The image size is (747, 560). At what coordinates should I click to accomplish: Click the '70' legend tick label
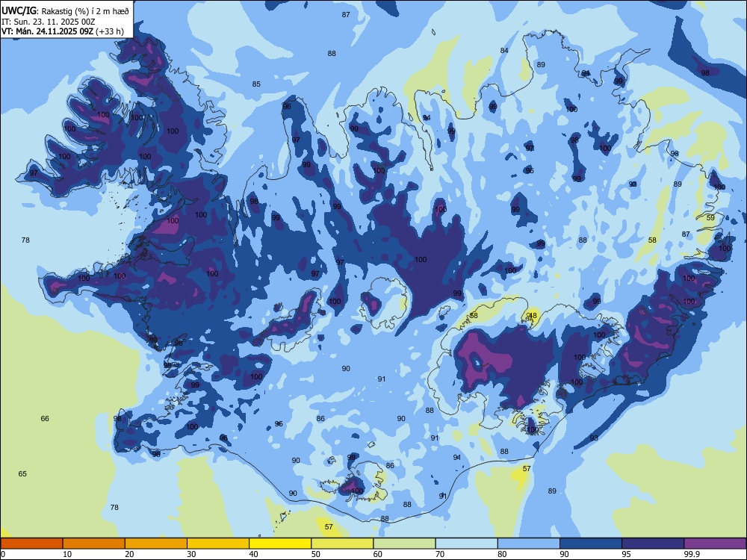[440, 554]
